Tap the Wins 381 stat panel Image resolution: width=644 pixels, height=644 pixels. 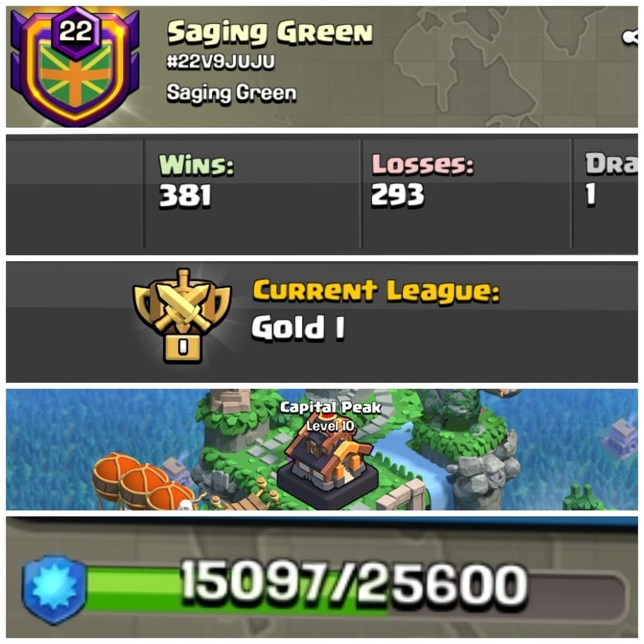(252, 194)
